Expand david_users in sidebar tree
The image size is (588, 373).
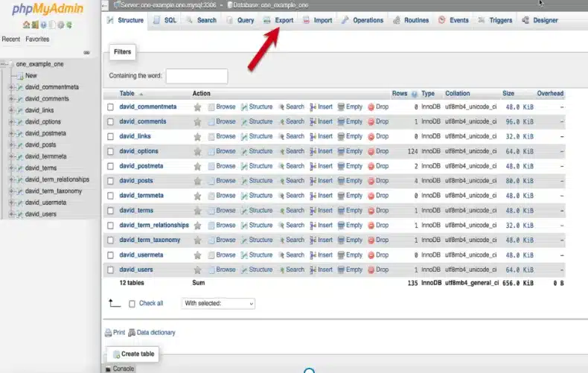[11, 214]
